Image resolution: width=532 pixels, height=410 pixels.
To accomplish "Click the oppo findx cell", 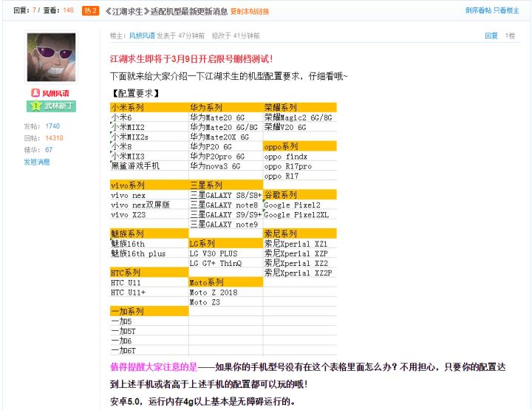I will [x=300, y=157].
